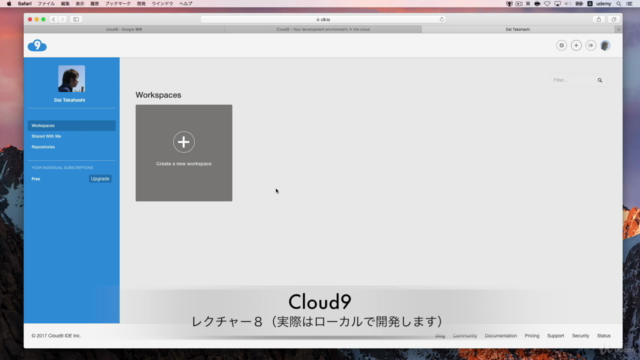Click the volume icon in the menu bar
640x360 pixels.
coord(568,4)
